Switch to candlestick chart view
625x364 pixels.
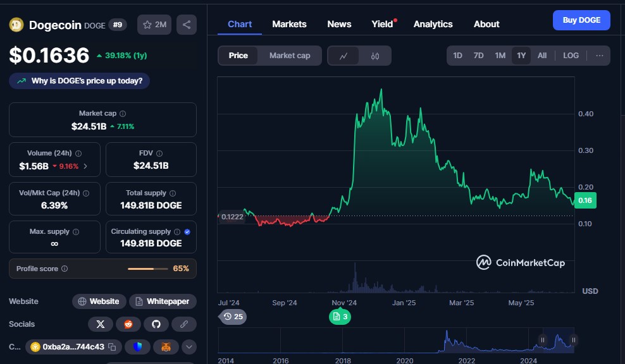(x=375, y=56)
